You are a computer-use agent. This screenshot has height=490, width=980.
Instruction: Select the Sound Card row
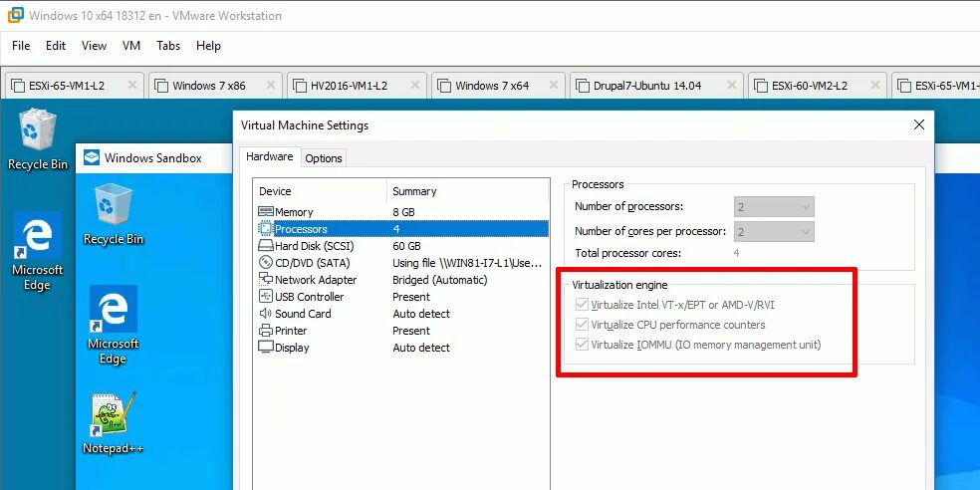tap(402, 313)
